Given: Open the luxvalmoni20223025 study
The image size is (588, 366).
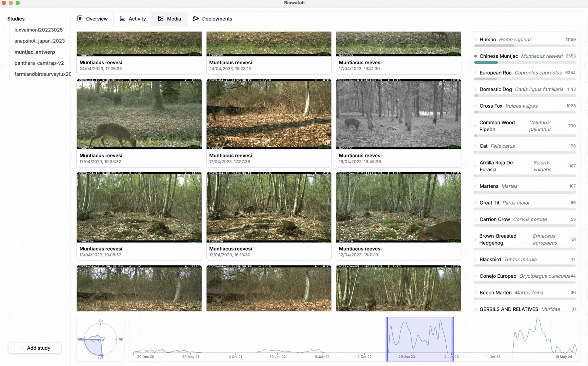Looking at the screenshot, I should (x=38, y=30).
